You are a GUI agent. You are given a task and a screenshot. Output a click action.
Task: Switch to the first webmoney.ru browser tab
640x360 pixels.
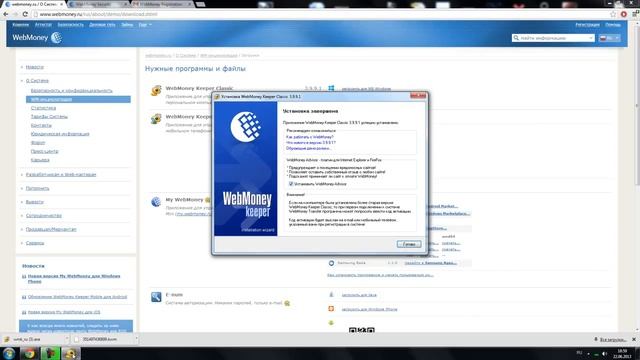33,4
